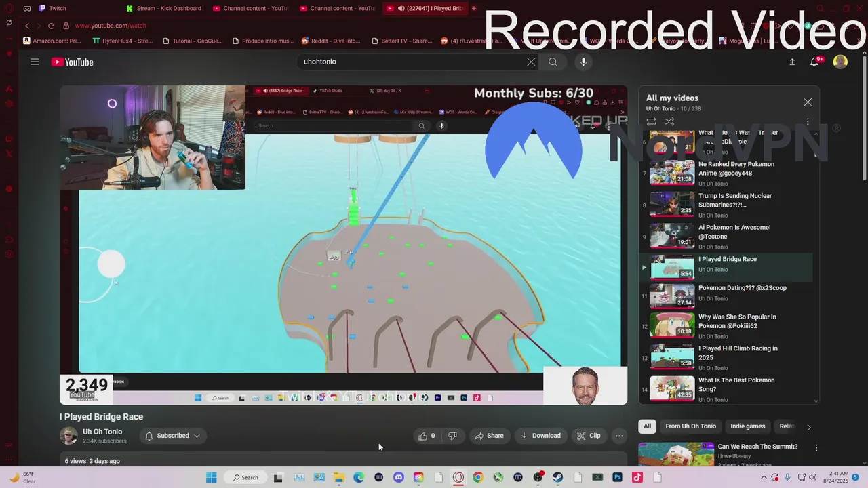Open the Clip tool
Viewport: 868px width, 488px height.
[589, 436]
